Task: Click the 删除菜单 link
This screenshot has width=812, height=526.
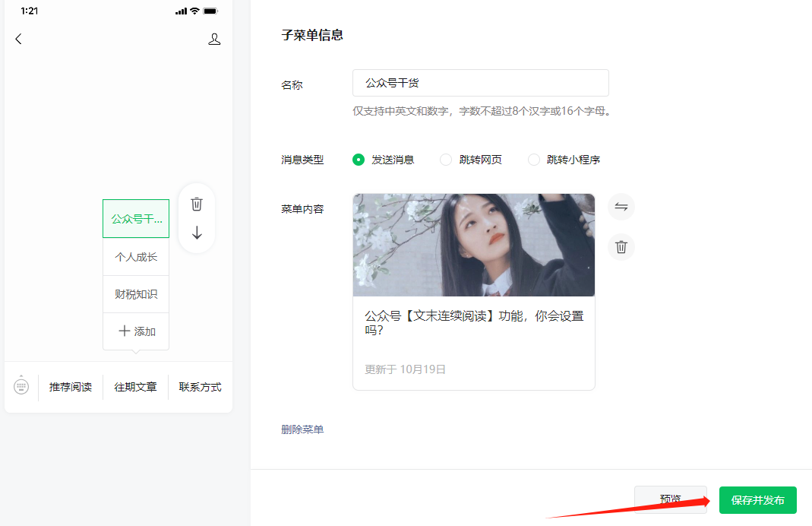Action: click(x=302, y=429)
